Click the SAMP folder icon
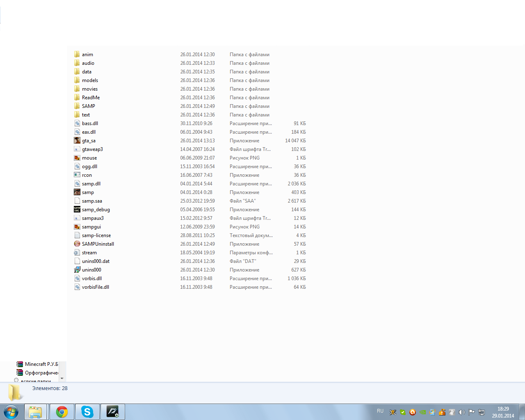The height and width of the screenshot is (420, 525). pyautogui.click(x=77, y=106)
